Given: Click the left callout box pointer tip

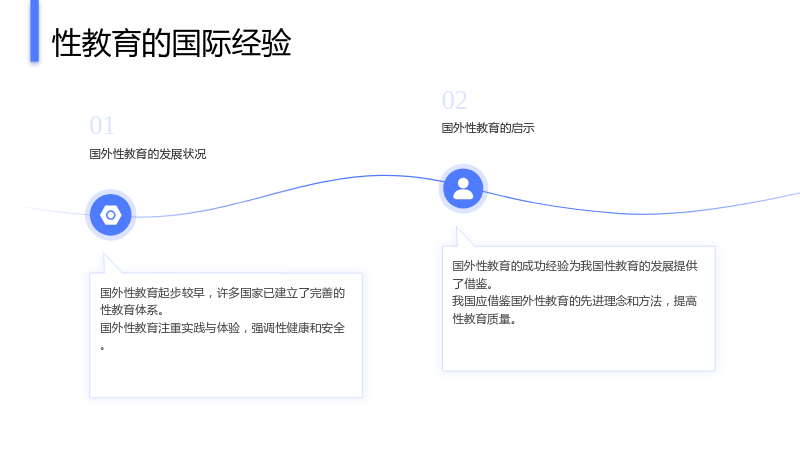Looking at the screenshot, I should click(105, 255).
